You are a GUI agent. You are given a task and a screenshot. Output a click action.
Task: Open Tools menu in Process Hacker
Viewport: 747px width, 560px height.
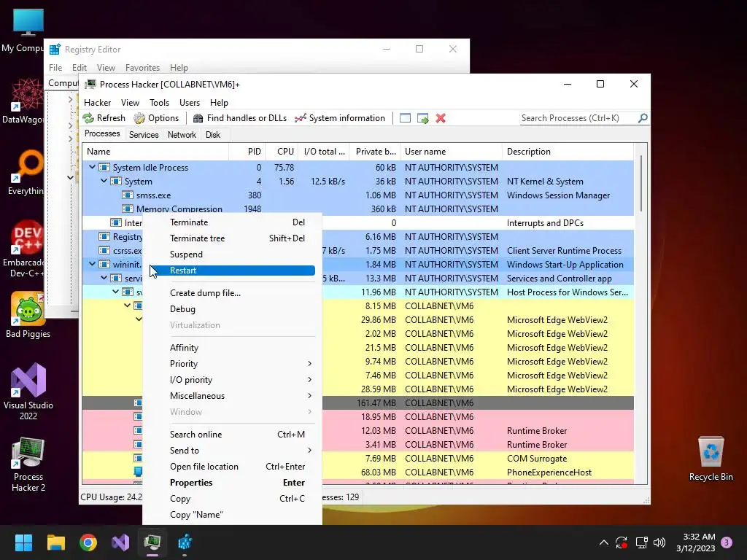click(x=159, y=102)
